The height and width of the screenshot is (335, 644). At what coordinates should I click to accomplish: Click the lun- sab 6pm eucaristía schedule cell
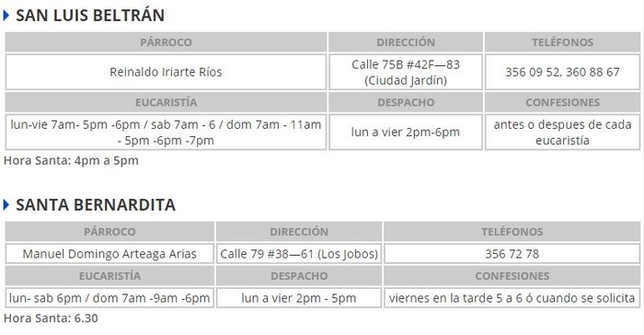click(109, 298)
